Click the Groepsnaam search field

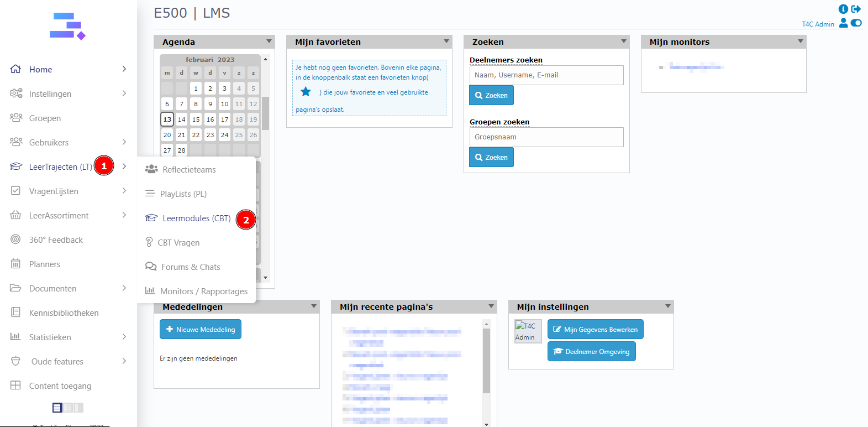[x=546, y=137]
